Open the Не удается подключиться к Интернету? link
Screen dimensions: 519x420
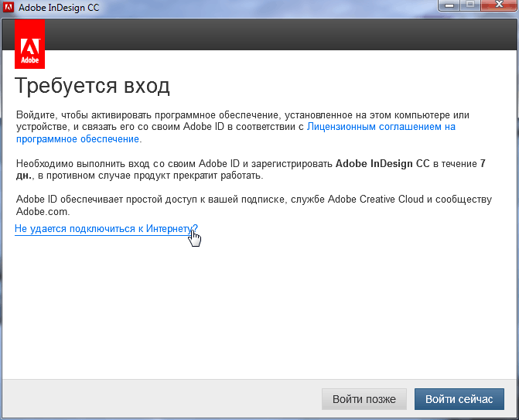click(x=106, y=229)
